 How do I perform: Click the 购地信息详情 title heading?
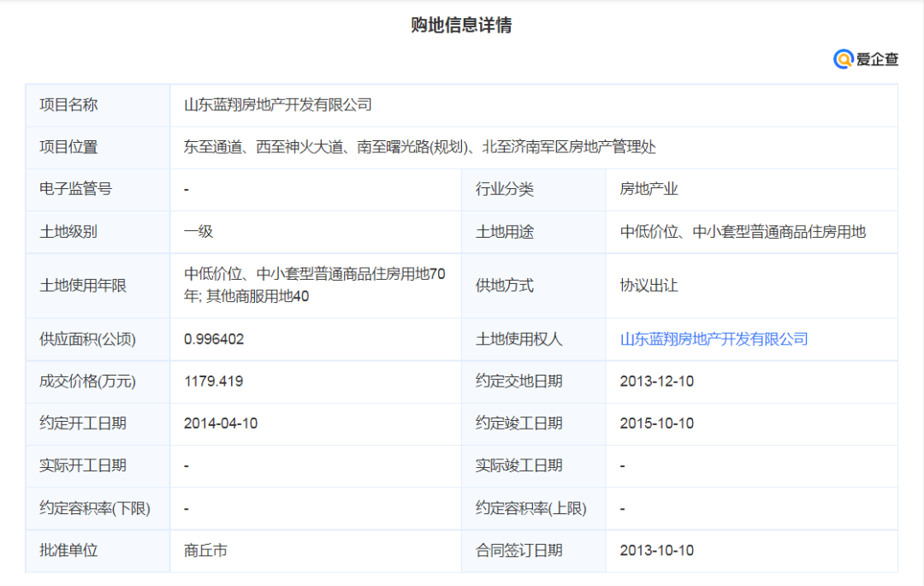[461, 25]
